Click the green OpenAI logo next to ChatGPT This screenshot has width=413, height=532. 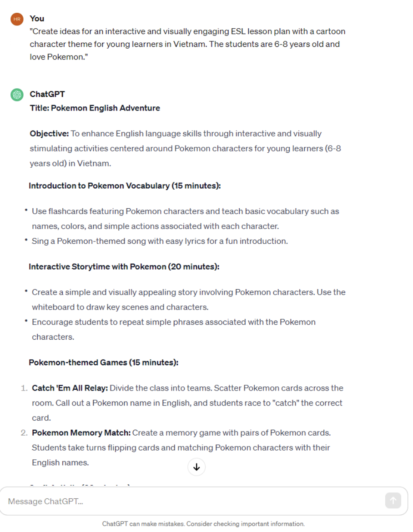tap(16, 95)
